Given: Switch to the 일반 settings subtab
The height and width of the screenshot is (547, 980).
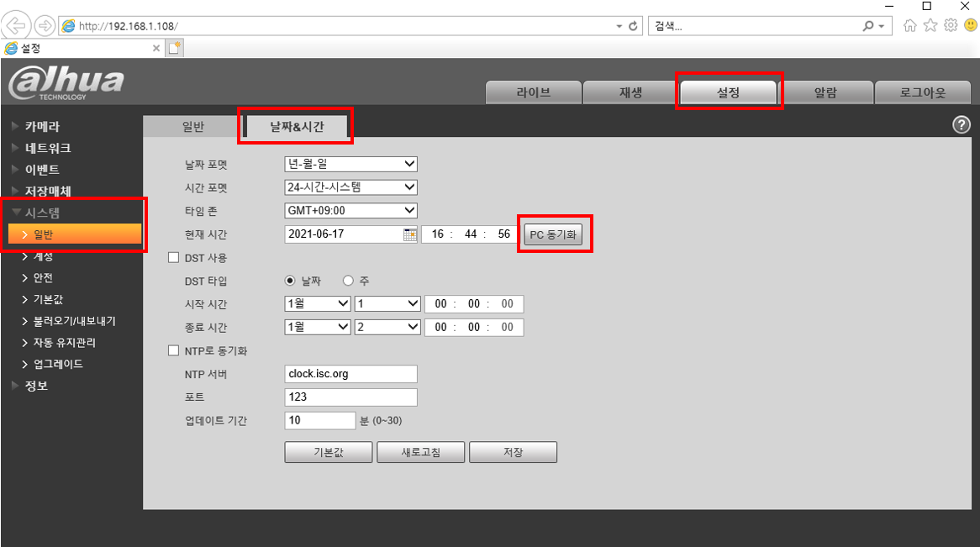Looking at the screenshot, I should [193, 127].
